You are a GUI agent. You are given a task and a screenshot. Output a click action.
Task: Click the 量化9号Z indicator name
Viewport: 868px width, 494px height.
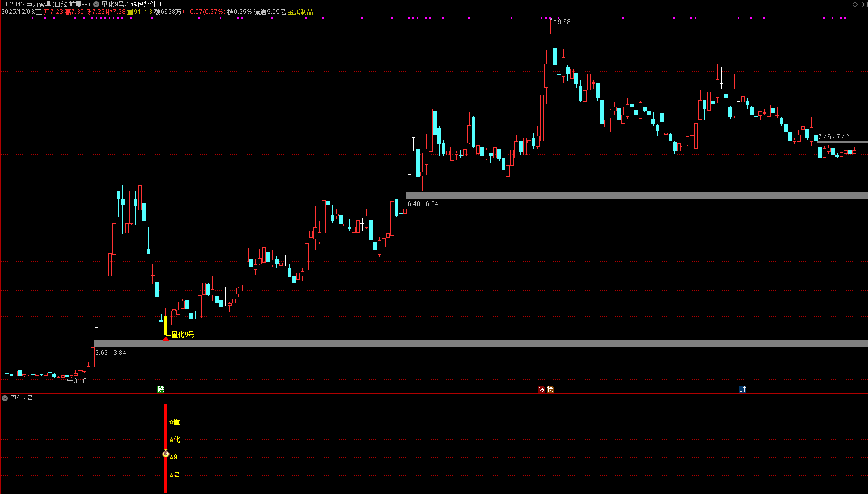pos(114,4)
